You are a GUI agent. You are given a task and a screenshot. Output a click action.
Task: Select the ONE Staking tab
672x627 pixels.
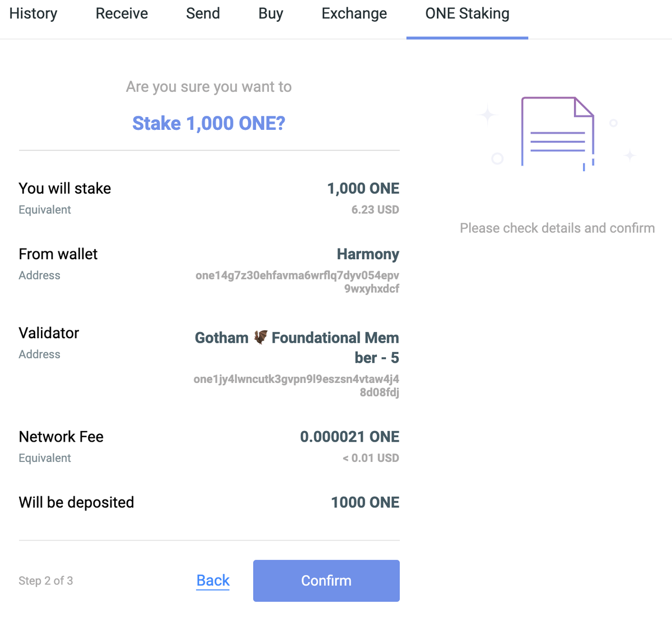coord(467,13)
